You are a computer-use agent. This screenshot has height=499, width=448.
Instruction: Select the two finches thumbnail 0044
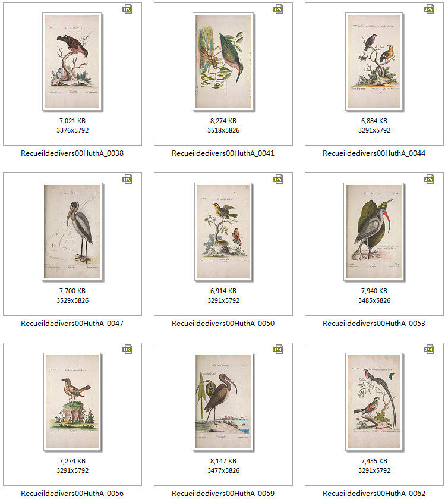pyautogui.click(x=374, y=62)
